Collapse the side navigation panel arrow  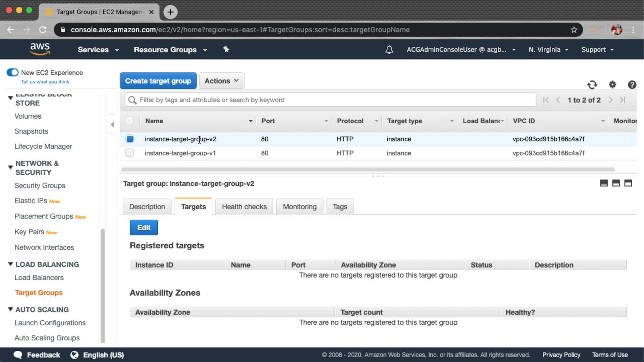[x=112, y=124]
